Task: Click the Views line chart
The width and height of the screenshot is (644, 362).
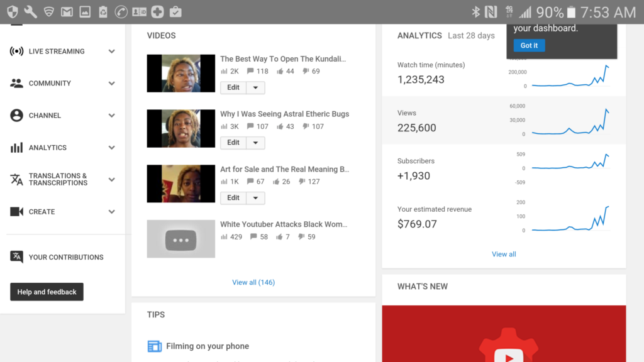Action: [571, 121]
